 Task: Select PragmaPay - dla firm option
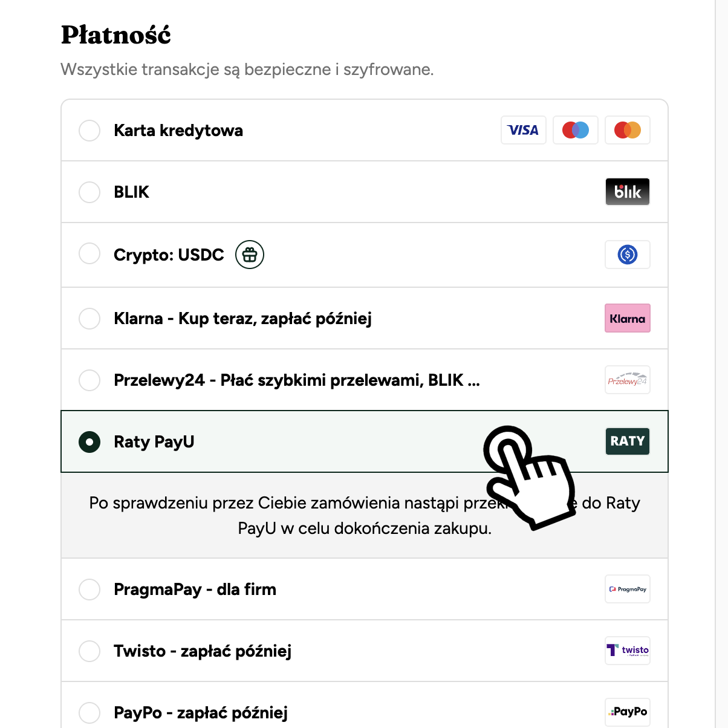coord(195,590)
